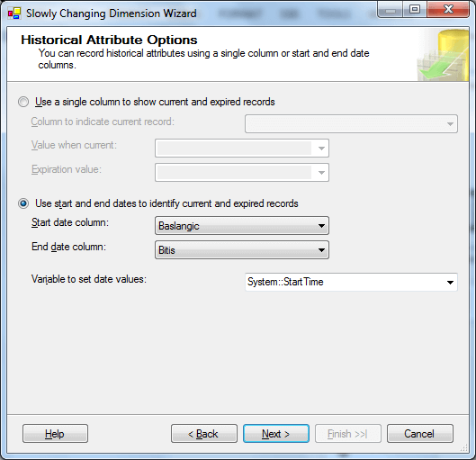
Task: Open the Value when current combo box
Action: tap(242, 149)
